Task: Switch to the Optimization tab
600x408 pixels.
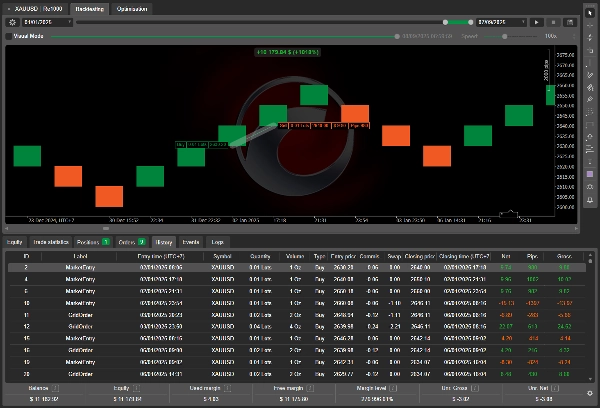Action: [x=132, y=7]
